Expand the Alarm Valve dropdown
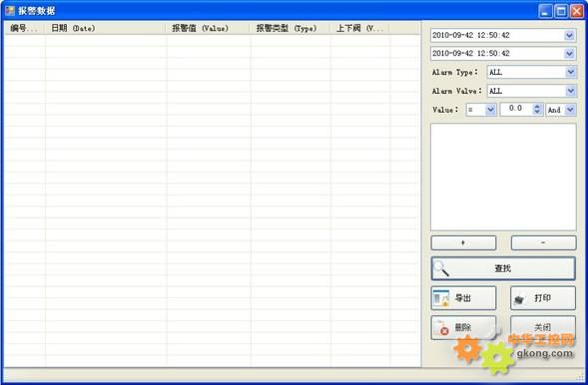 point(570,91)
